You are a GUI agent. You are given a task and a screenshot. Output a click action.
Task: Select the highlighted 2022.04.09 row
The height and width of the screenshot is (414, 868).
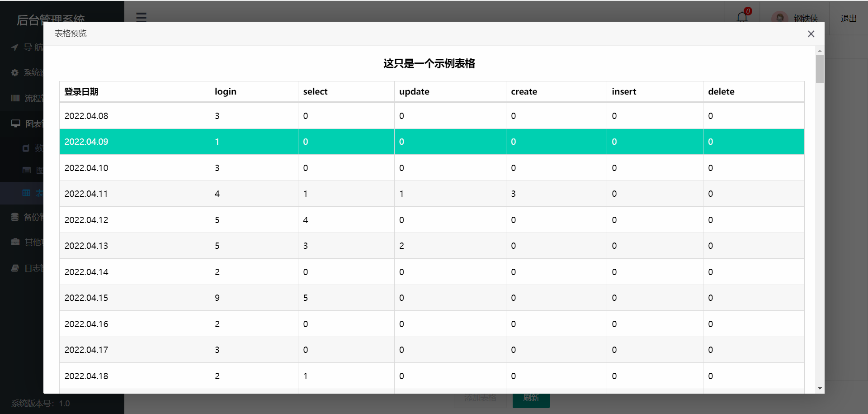[429, 142]
